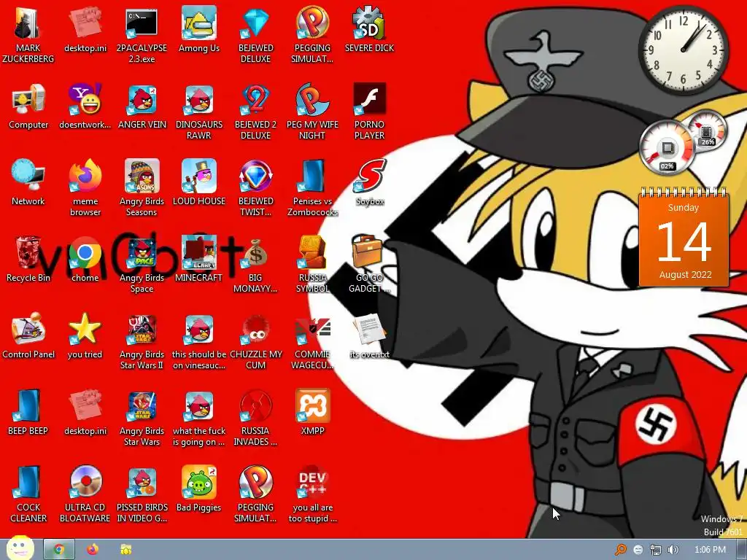Click the analog clock gadget

coord(684,50)
